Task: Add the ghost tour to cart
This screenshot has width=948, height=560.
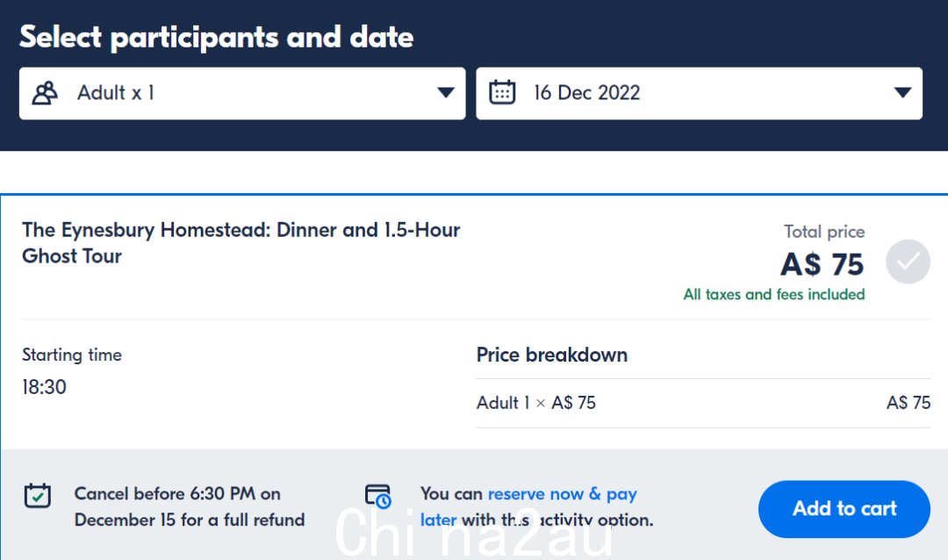Action: tap(844, 508)
